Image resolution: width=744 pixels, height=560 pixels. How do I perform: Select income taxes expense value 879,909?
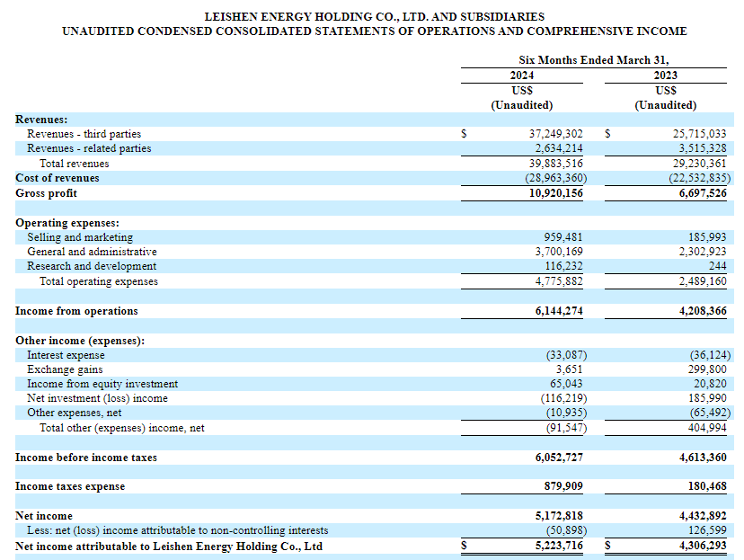[563, 486]
